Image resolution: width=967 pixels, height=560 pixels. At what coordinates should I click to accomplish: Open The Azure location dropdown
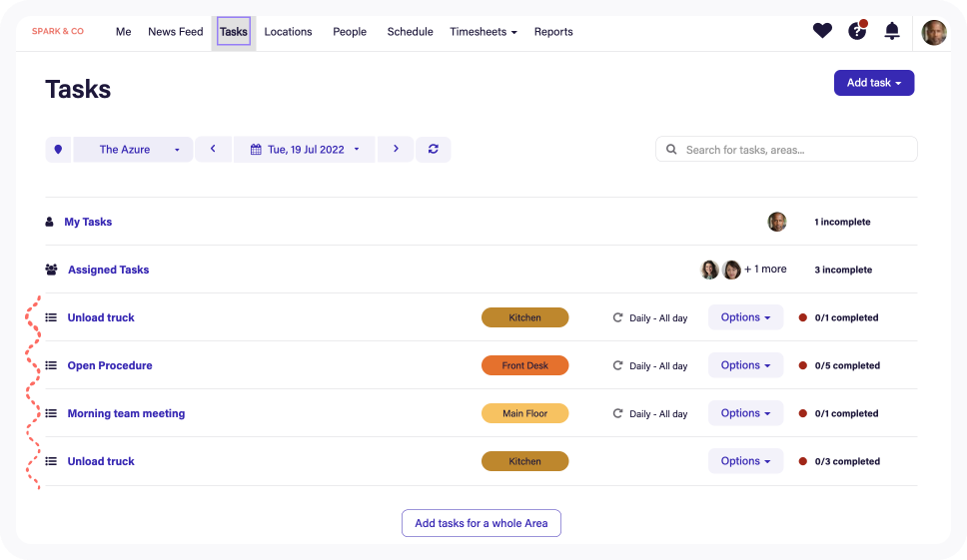(x=133, y=150)
